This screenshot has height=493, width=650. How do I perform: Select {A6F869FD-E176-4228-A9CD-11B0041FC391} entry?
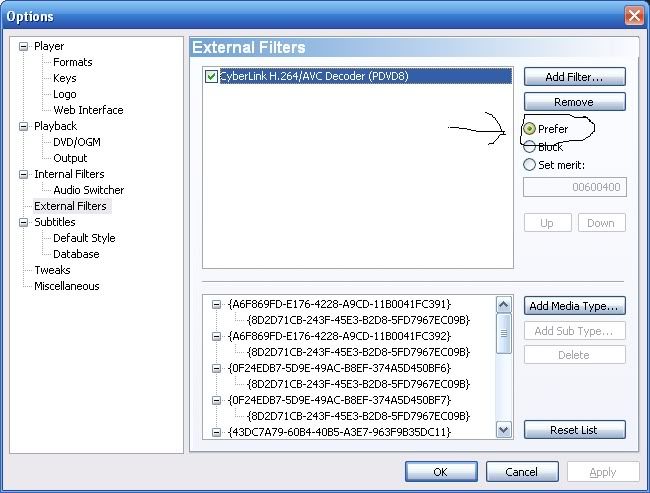tap(339, 304)
